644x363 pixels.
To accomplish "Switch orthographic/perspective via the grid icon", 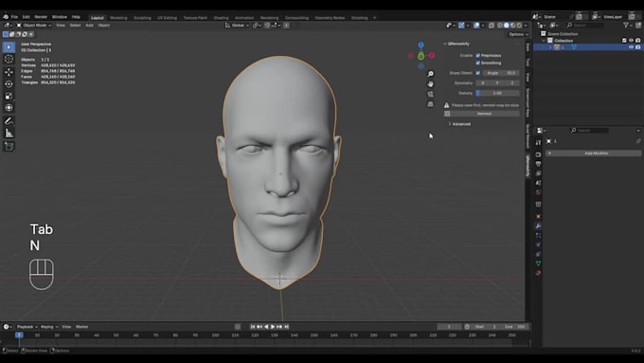I will click(430, 104).
